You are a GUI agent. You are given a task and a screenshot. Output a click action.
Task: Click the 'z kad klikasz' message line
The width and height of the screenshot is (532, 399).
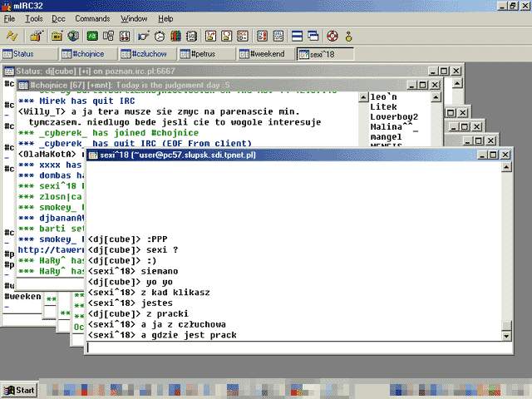tap(149, 293)
